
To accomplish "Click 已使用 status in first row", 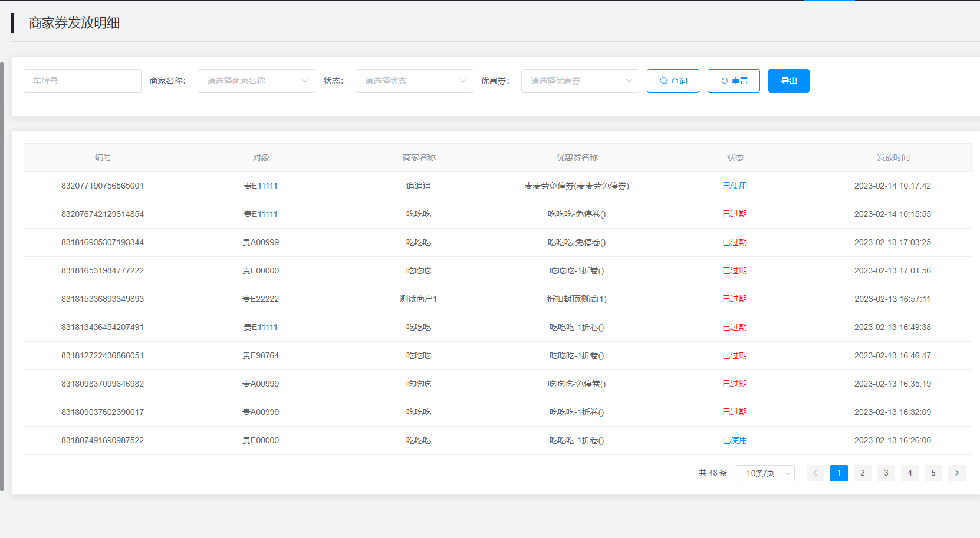I will click(735, 186).
